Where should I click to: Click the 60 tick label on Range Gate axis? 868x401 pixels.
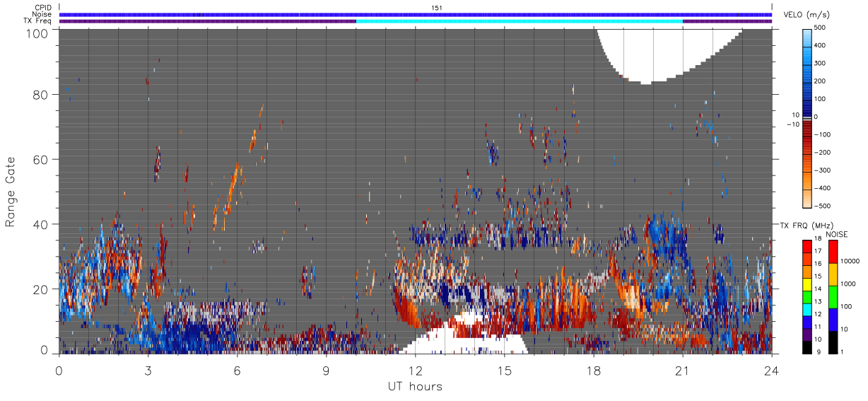[x=40, y=159]
